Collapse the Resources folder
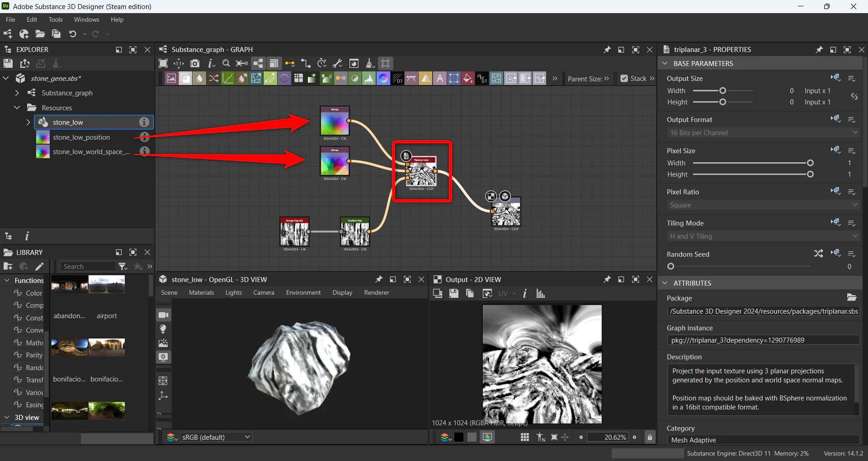 pyautogui.click(x=17, y=108)
